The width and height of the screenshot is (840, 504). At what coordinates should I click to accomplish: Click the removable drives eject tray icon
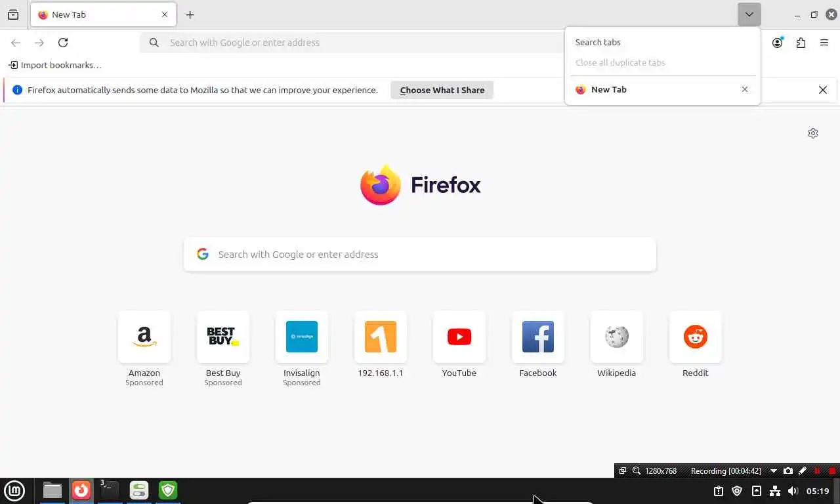coord(756,491)
